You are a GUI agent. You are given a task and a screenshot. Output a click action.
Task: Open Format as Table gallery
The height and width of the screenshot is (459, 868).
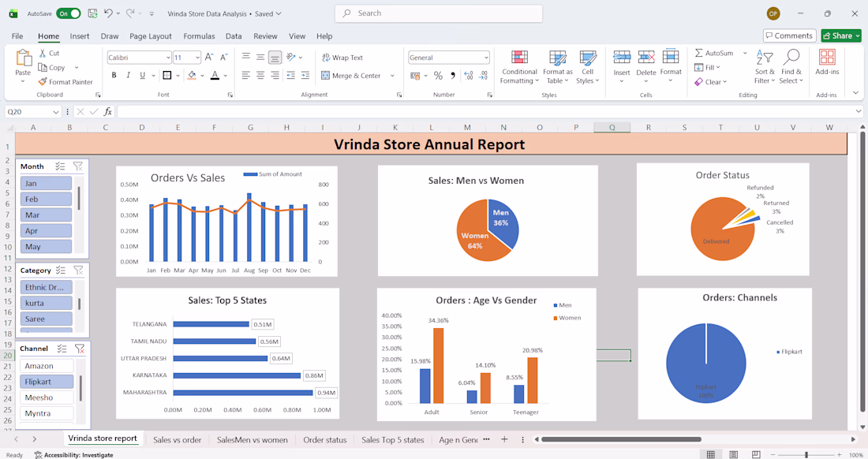(557, 67)
